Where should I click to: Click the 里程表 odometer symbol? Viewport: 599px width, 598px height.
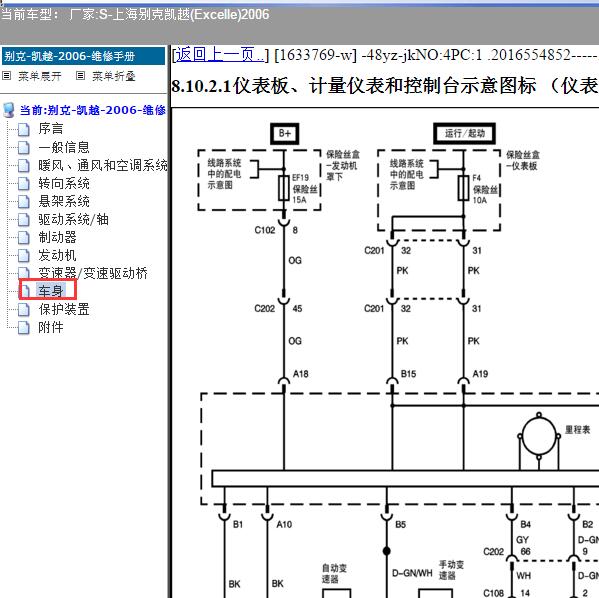(539, 436)
